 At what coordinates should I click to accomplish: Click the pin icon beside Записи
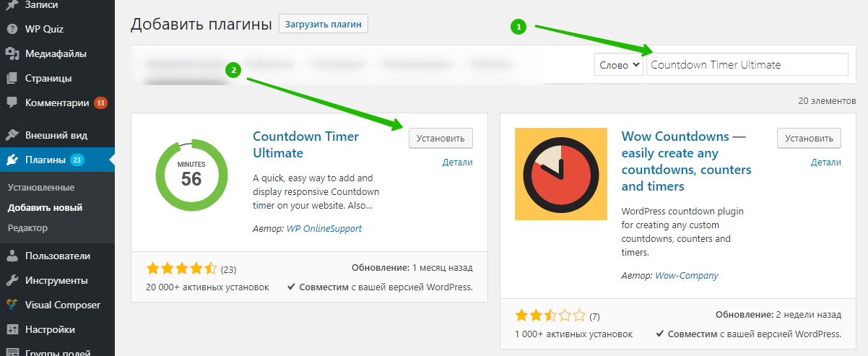[12, 5]
